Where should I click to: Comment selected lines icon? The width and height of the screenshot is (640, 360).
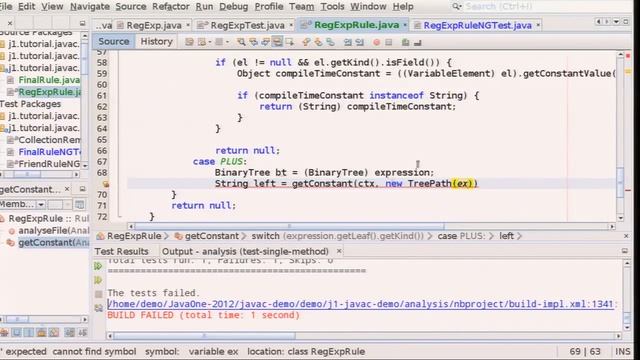(x=405, y=42)
